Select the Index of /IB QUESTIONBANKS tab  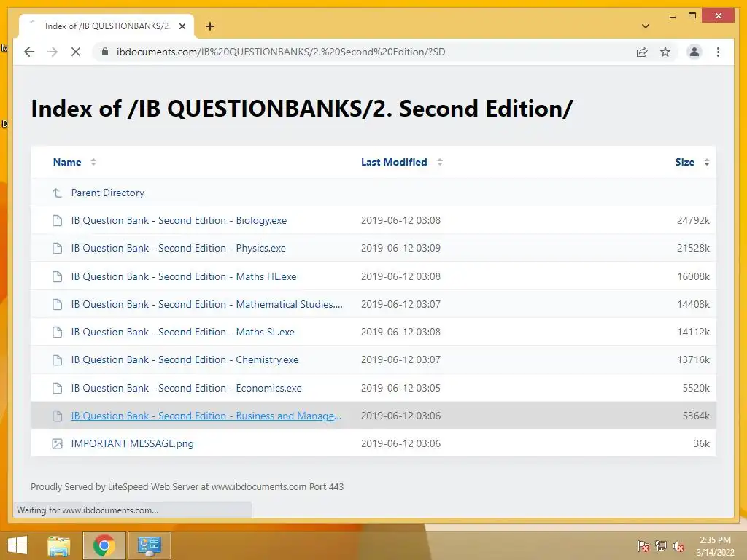107,26
